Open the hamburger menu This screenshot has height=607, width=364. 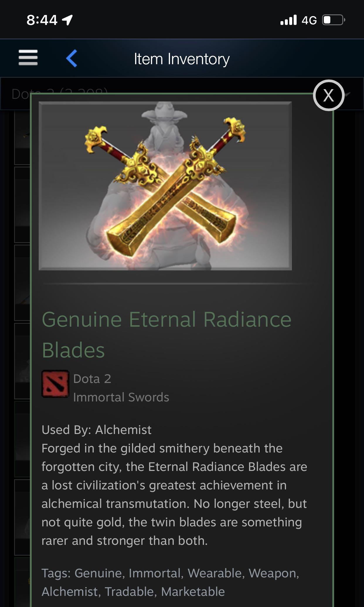[x=28, y=57]
